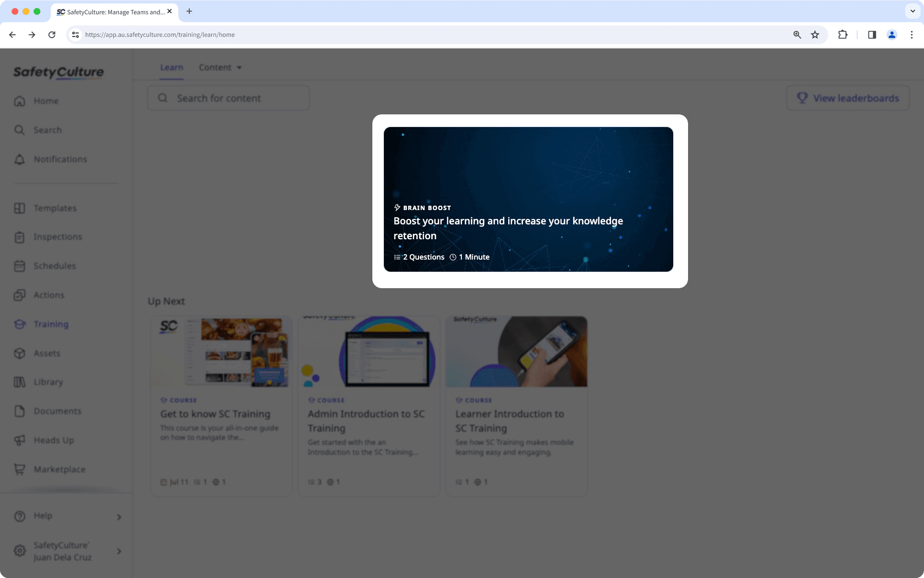Switch to the Learn tab
The image size is (924, 578).
(x=171, y=67)
